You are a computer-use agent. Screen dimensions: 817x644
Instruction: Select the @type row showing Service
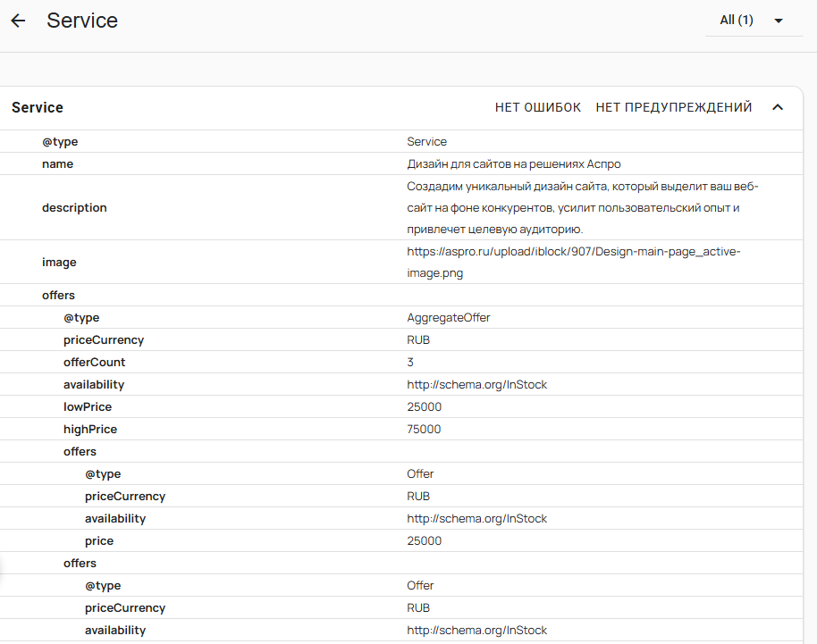click(x=61, y=141)
